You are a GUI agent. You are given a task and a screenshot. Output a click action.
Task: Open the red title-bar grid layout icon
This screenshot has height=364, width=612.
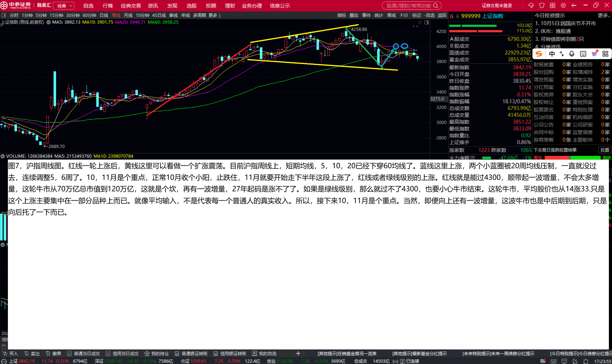[552, 5]
